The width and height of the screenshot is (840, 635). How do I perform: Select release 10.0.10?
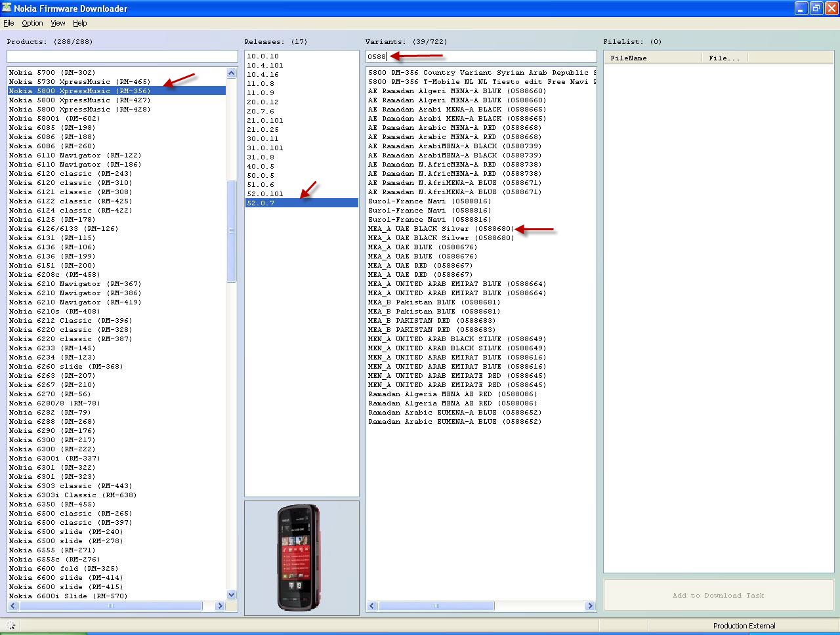302,56
